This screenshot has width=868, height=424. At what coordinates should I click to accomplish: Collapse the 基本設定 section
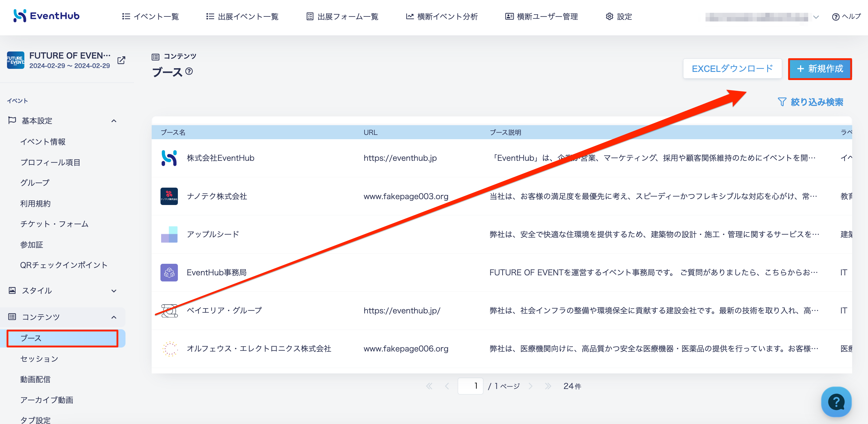[114, 121]
